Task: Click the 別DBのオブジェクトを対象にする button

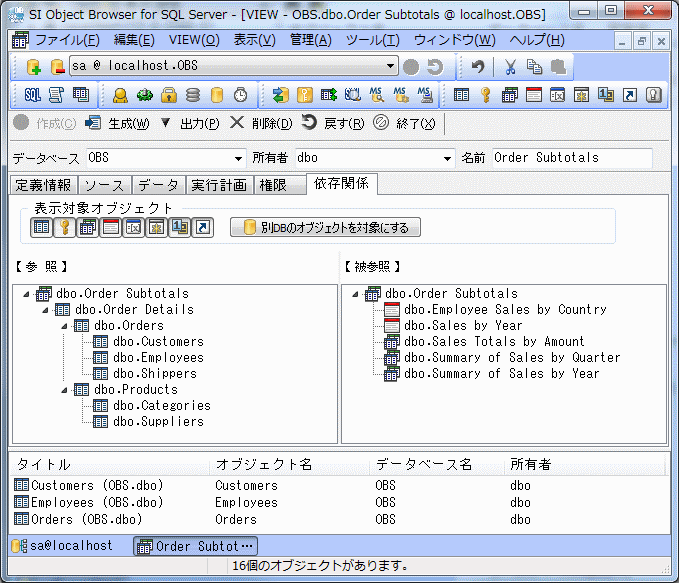Action: pos(325,228)
